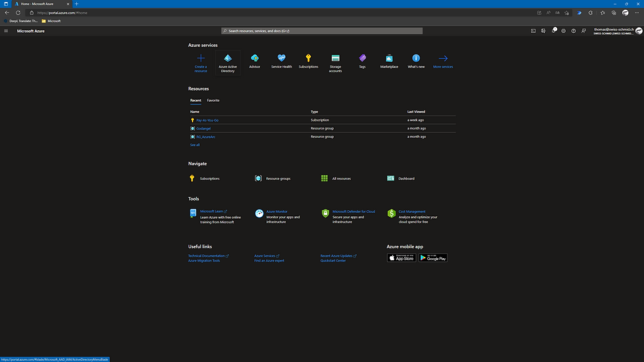Go back with browser back arrow
This screenshot has height=362, width=644.
7,12
